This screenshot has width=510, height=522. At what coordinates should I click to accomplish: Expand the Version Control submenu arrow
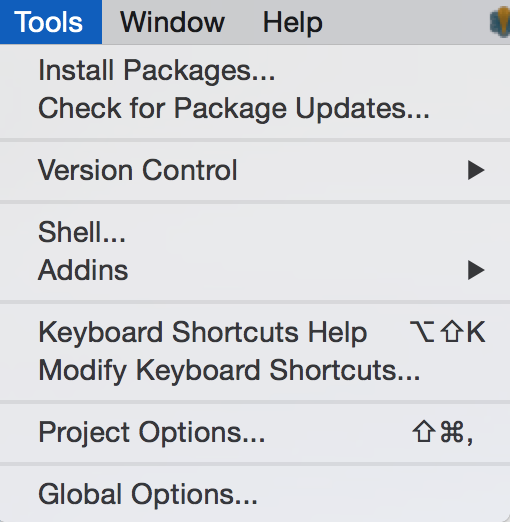pos(476,170)
